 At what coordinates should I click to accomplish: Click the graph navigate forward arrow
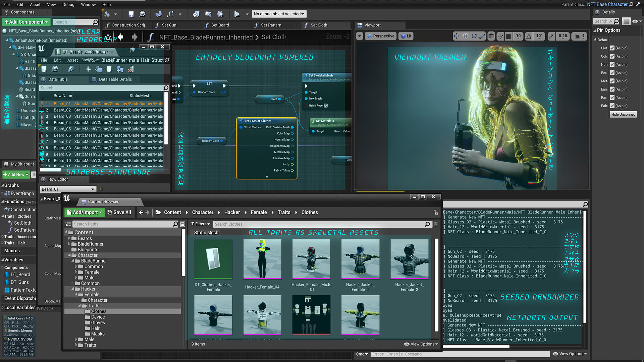pyautogui.click(x=135, y=37)
